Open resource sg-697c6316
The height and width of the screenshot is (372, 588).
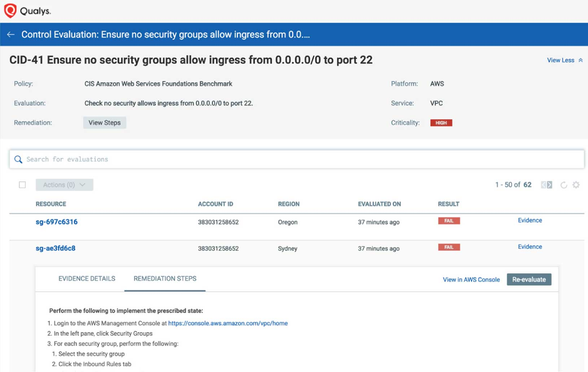tap(57, 222)
